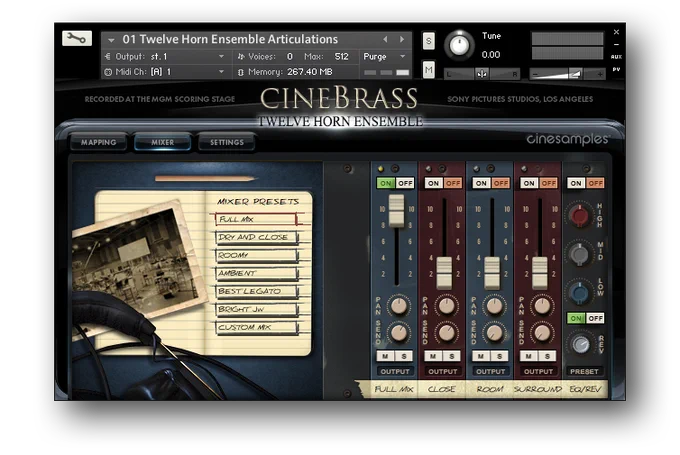
Task: Open instrument edit wrench icon
Action: point(77,38)
